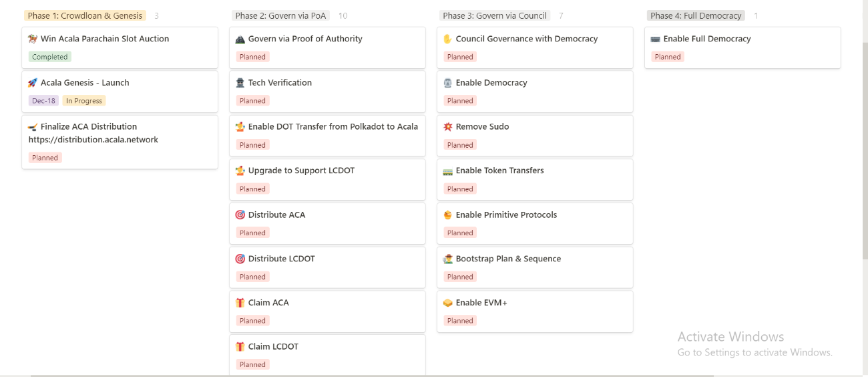Select the Phase 3: Govern via Council header
The image size is (868, 377).
point(495,15)
